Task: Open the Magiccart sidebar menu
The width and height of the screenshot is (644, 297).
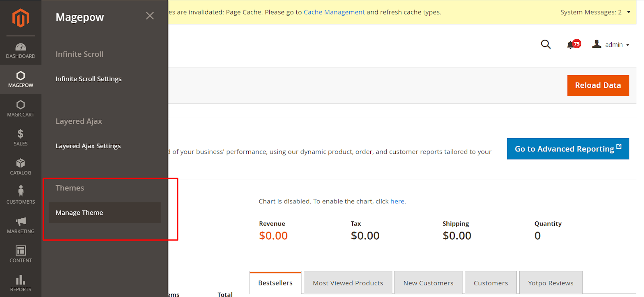Action: [x=21, y=109]
